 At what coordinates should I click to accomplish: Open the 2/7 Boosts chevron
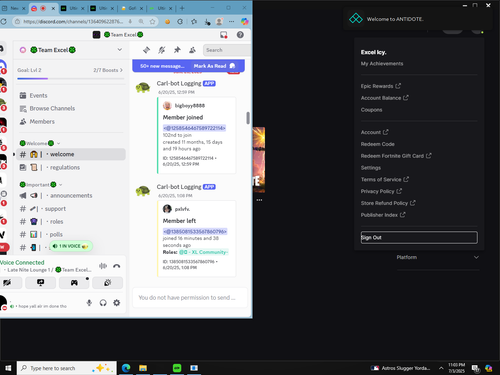coord(121,70)
